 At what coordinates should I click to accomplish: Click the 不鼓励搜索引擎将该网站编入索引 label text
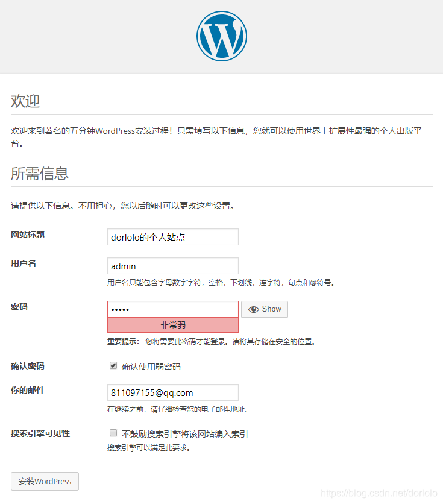(184, 434)
